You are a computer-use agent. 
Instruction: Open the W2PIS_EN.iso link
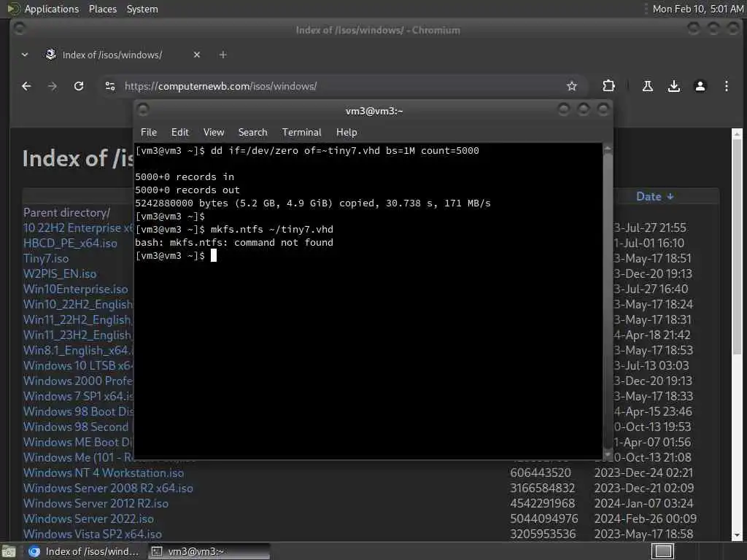[x=60, y=274]
